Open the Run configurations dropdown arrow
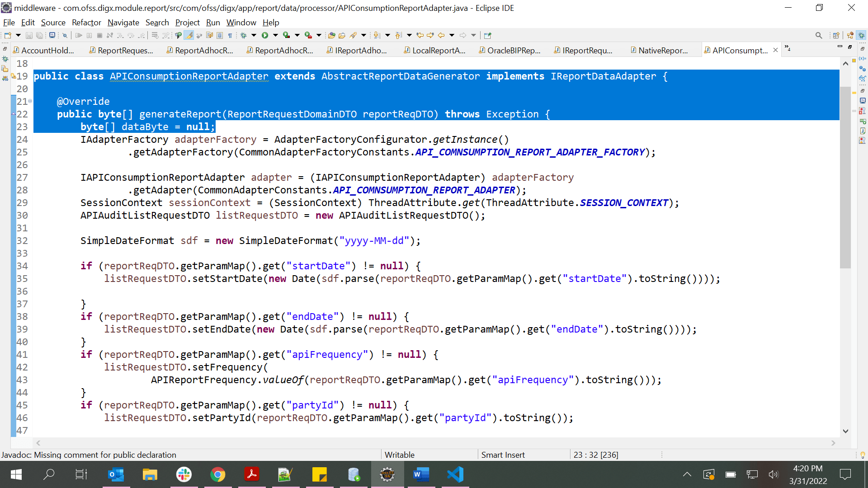This screenshot has width=868, height=488. pyautogui.click(x=275, y=35)
